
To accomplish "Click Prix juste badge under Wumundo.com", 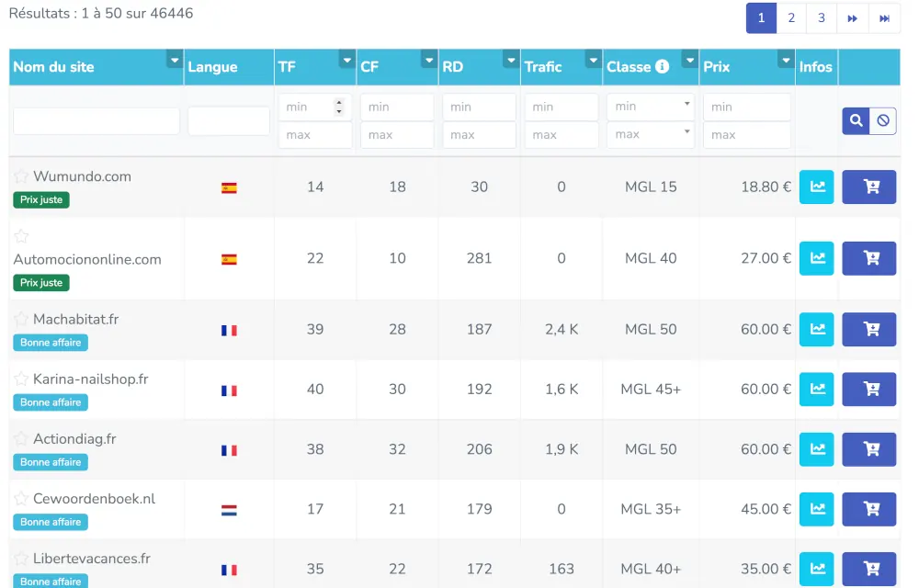I will 41,199.
